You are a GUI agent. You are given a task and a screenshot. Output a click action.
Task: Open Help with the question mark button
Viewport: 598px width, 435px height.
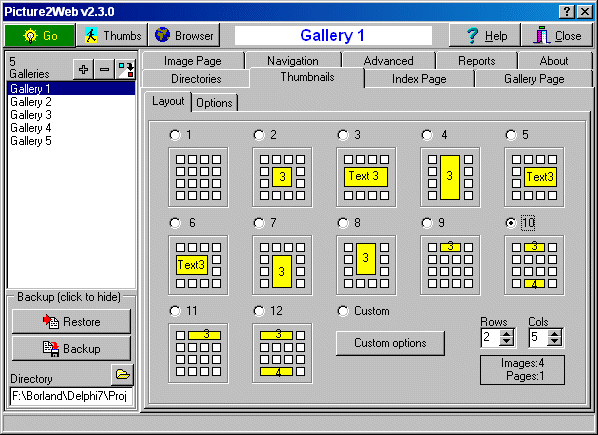[x=485, y=35]
